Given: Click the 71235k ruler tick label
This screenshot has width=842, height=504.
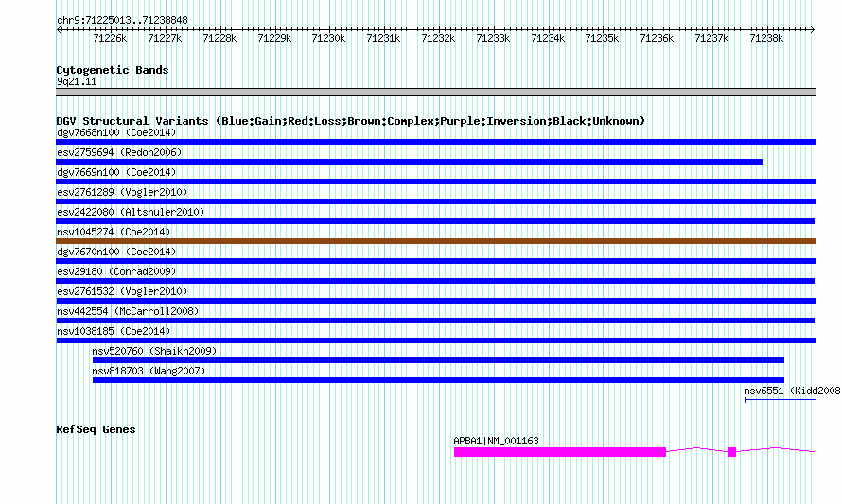Looking at the screenshot, I should 602,38.
